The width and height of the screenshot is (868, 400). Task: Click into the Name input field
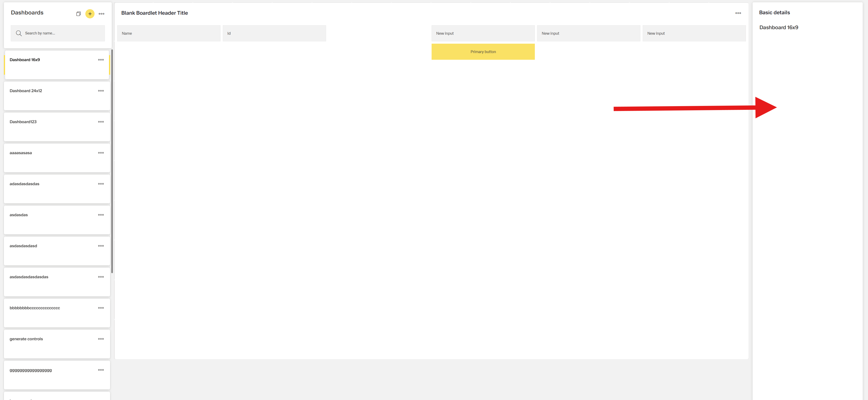click(168, 33)
